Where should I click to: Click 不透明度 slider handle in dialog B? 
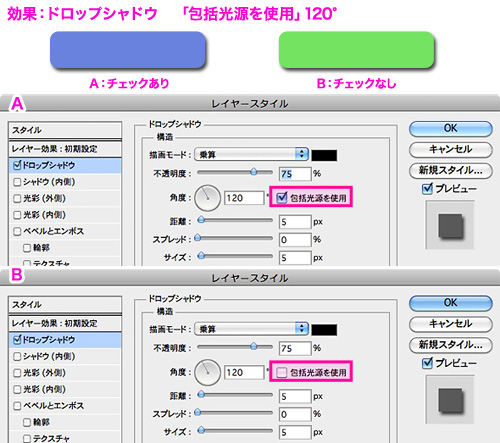coord(254,346)
